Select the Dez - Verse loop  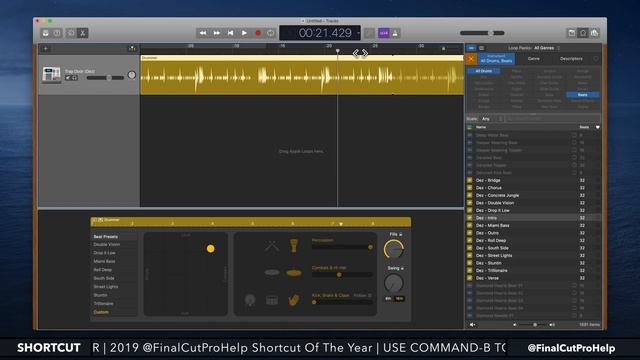533,278
